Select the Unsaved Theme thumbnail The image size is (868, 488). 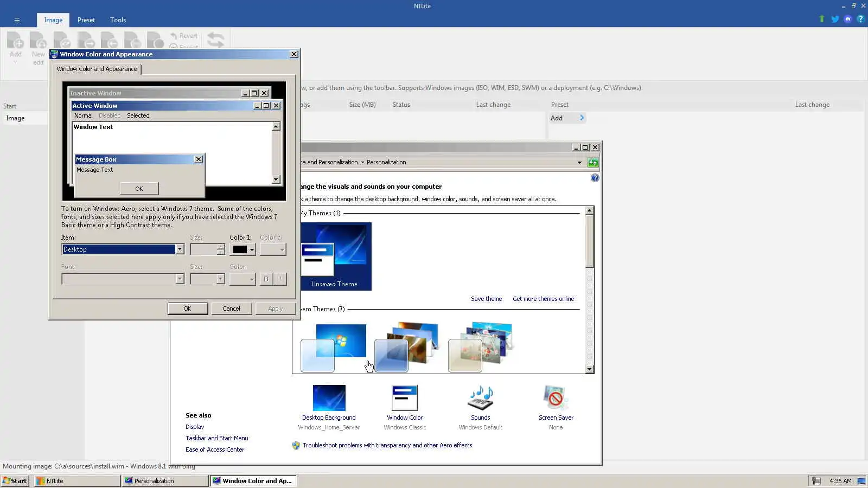pyautogui.click(x=334, y=256)
